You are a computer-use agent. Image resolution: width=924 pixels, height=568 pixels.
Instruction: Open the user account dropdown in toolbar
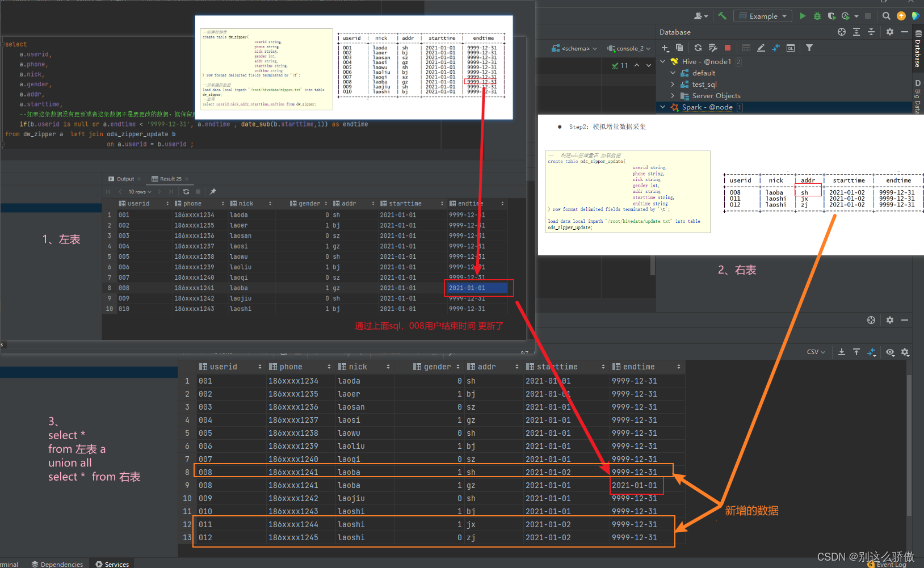[x=701, y=16]
